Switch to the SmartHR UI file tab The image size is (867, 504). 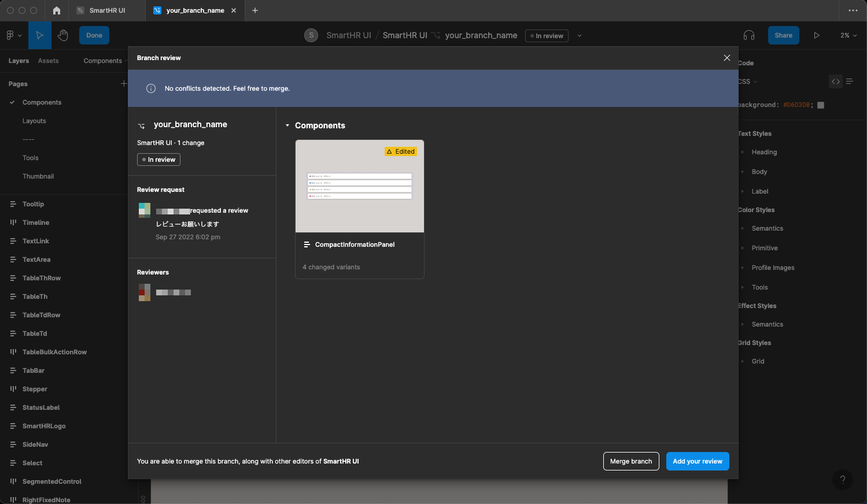coord(107,10)
